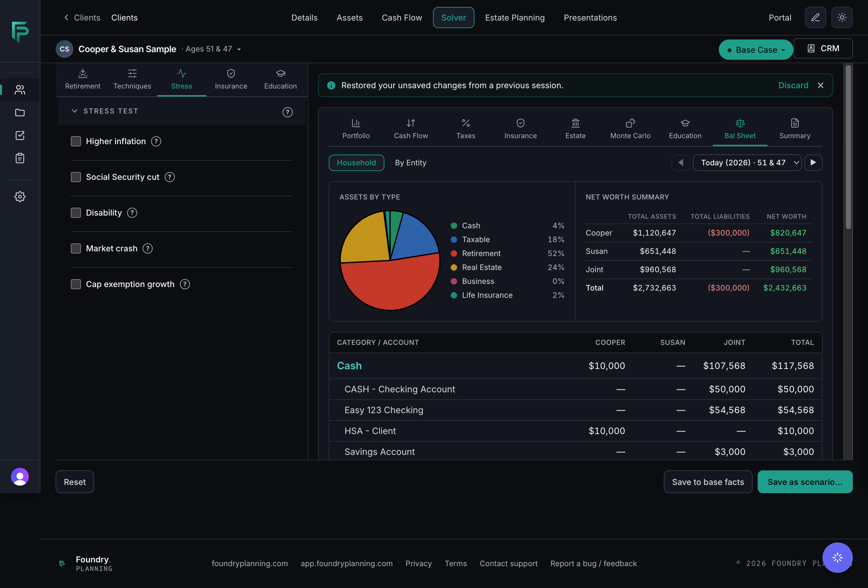Go to Estate Planning in top navigation

[x=515, y=18]
